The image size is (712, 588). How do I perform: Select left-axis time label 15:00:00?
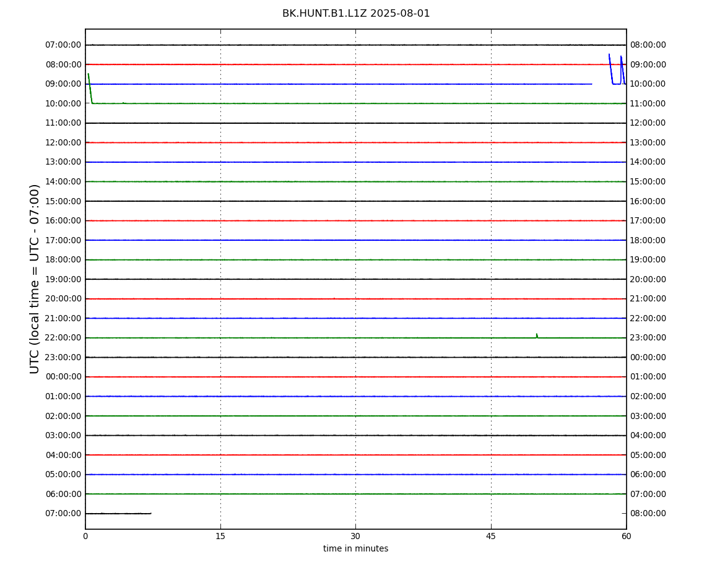pyautogui.click(x=64, y=201)
